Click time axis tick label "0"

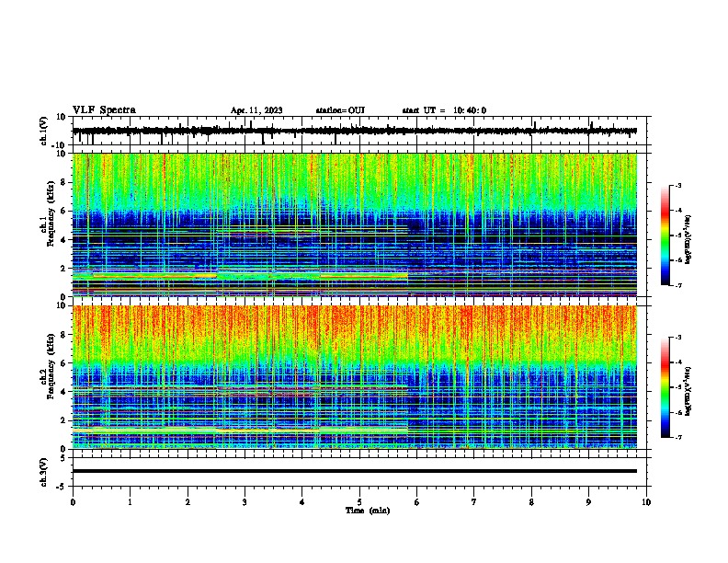73,502
